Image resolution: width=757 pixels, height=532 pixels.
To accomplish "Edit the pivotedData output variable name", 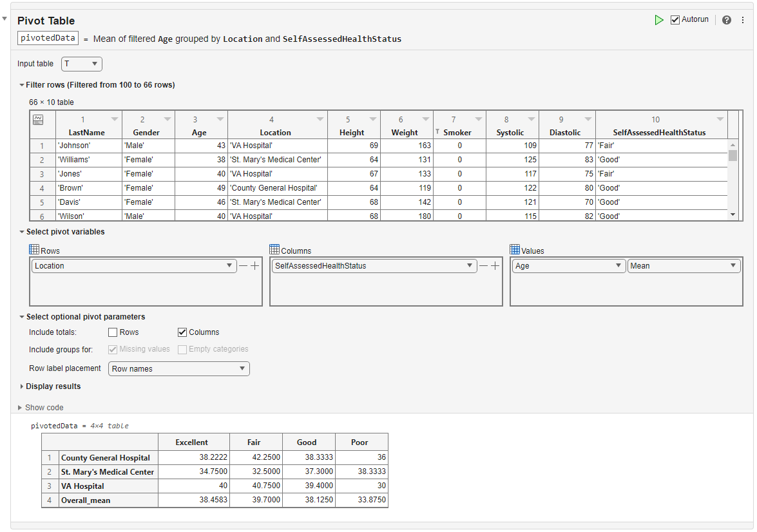I will tap(48, 38).
